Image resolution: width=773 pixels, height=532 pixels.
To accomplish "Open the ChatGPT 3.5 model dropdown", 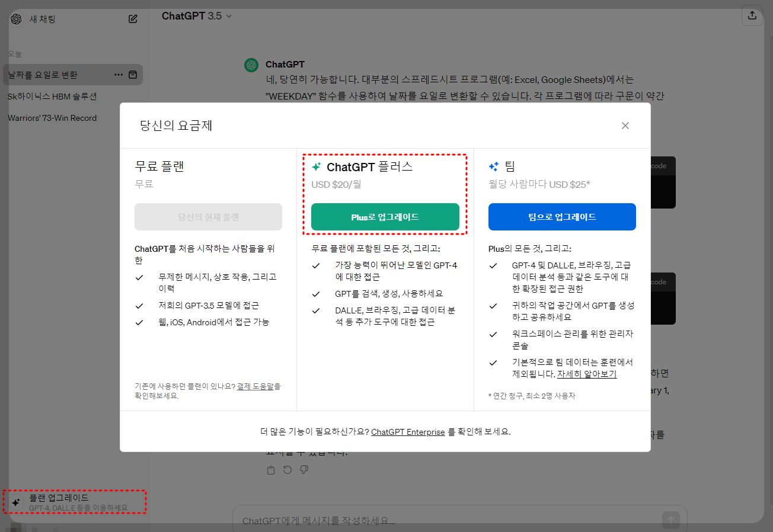I will 197,16.
